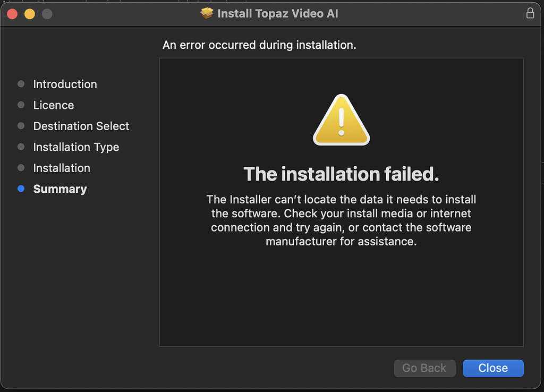Click the yellow warning triangle icon

coord(341,120)
